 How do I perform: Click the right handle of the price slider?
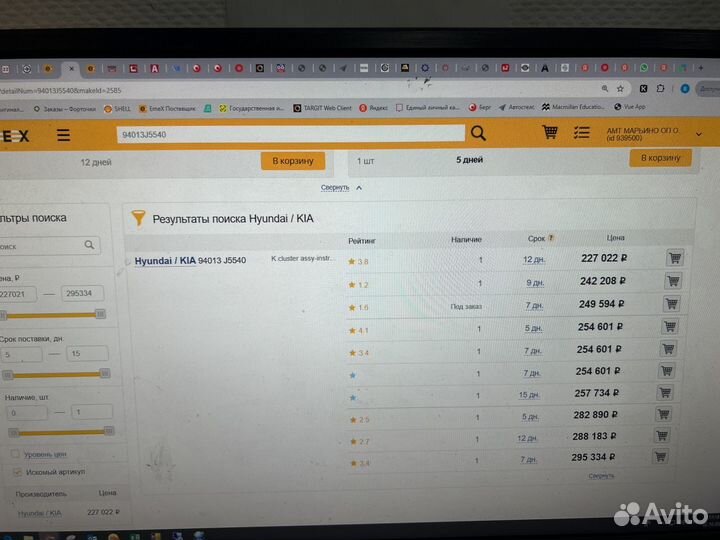[x=101, y=314]
